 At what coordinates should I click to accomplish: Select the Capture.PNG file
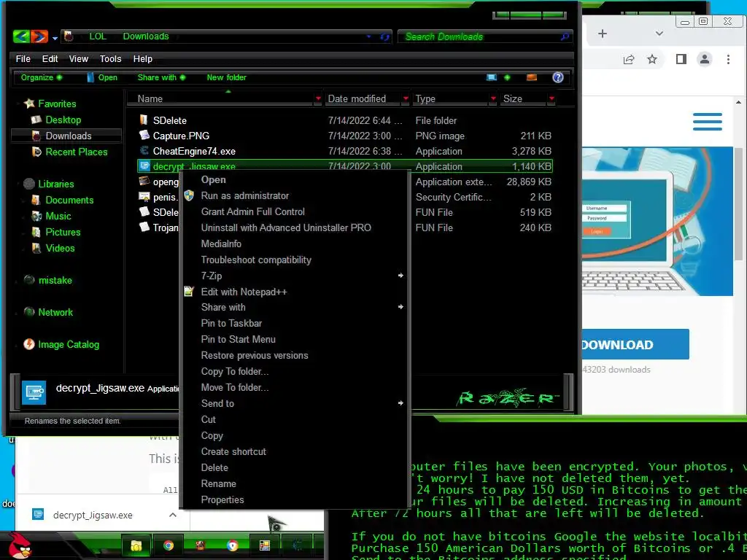pyautogui.click(x=181, y=136)
